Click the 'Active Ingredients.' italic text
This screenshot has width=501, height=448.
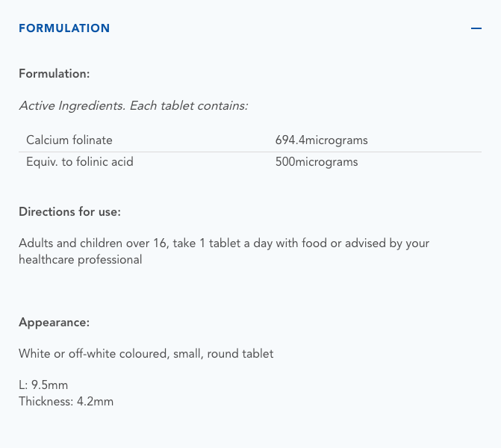(72, 106)
